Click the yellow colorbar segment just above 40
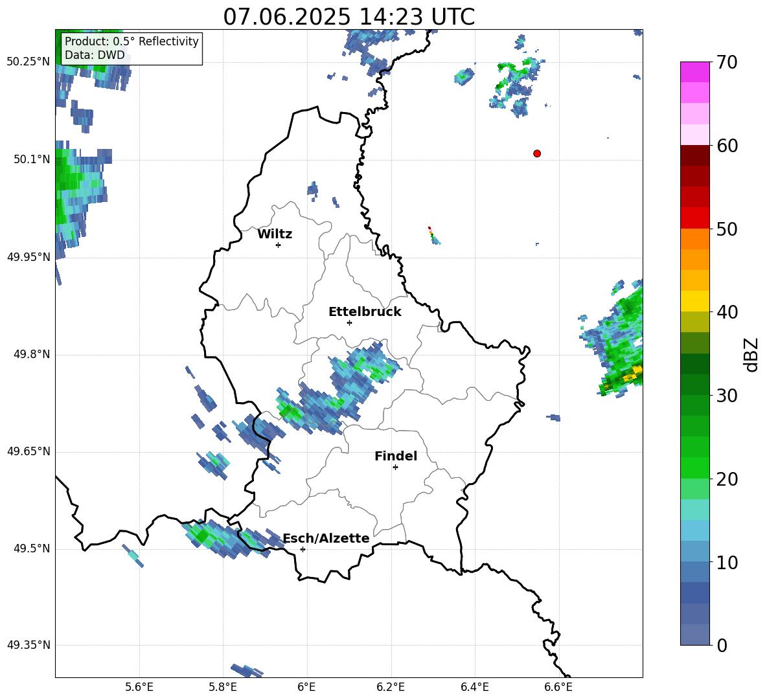This screenshot has width=767, height=700. [x=694, y=301]
